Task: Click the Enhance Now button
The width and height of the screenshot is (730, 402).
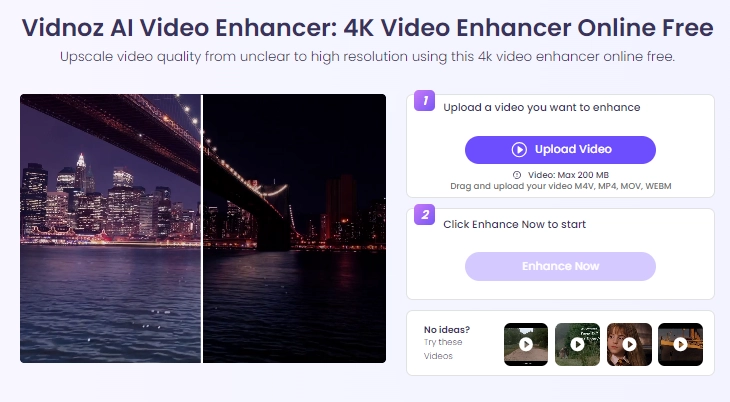Action: click(560, 266)
